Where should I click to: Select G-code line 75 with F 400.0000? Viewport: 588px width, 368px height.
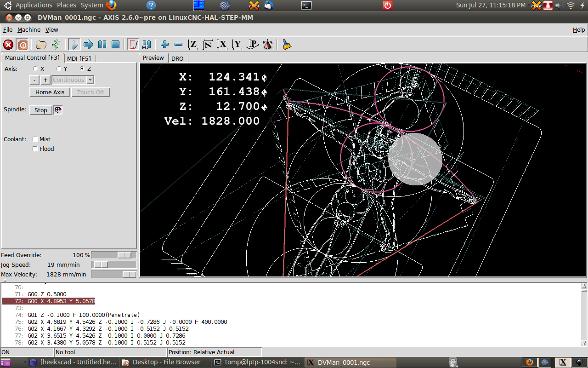[127, 322]
